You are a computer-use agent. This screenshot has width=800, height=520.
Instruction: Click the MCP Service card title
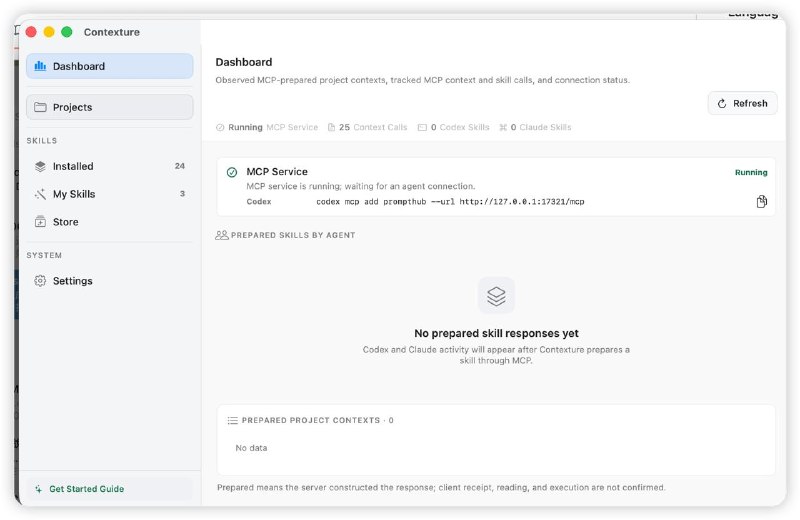[x=277, y=172]
